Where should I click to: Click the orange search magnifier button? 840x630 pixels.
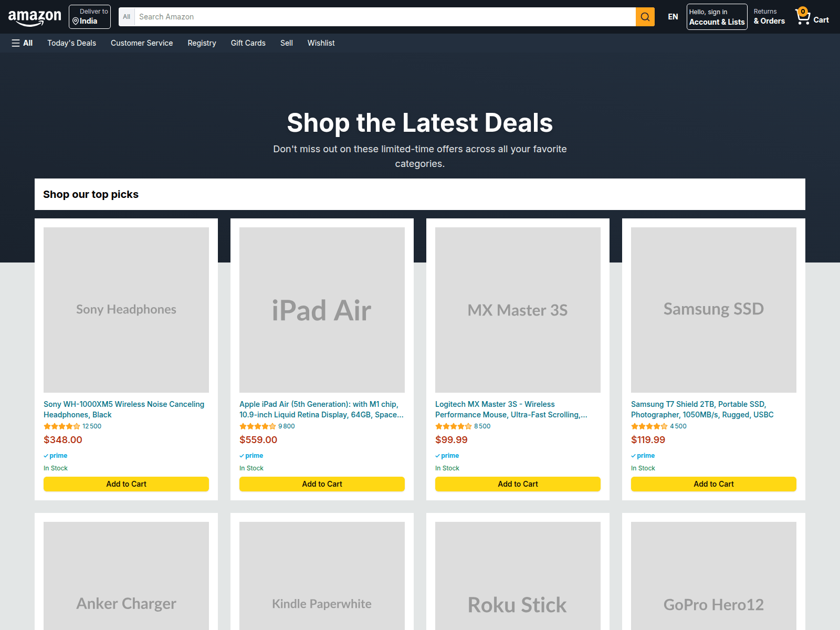click(645, 17)
